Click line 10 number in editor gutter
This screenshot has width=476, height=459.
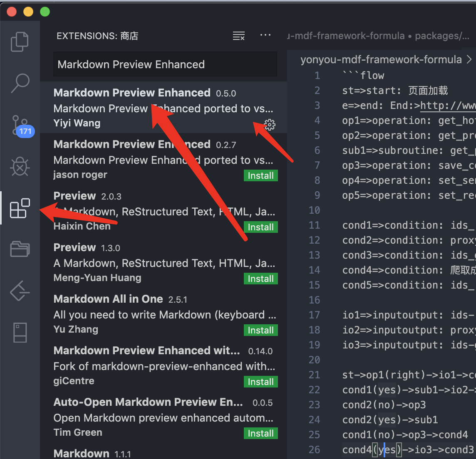315,210
